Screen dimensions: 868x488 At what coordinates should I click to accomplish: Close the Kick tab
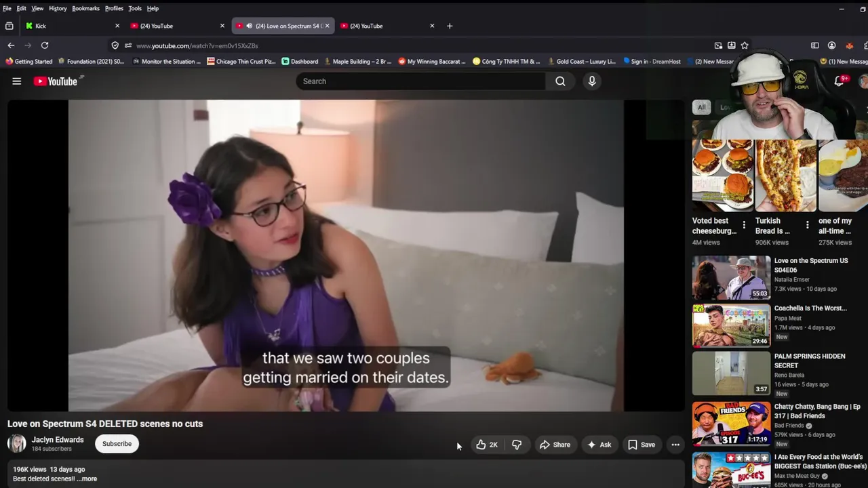(117, 26)
